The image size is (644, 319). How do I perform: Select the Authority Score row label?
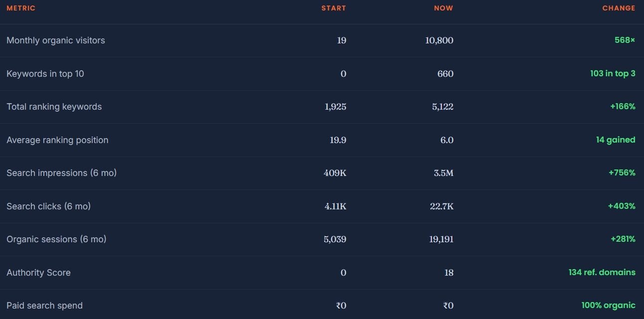tap(39, 273)
